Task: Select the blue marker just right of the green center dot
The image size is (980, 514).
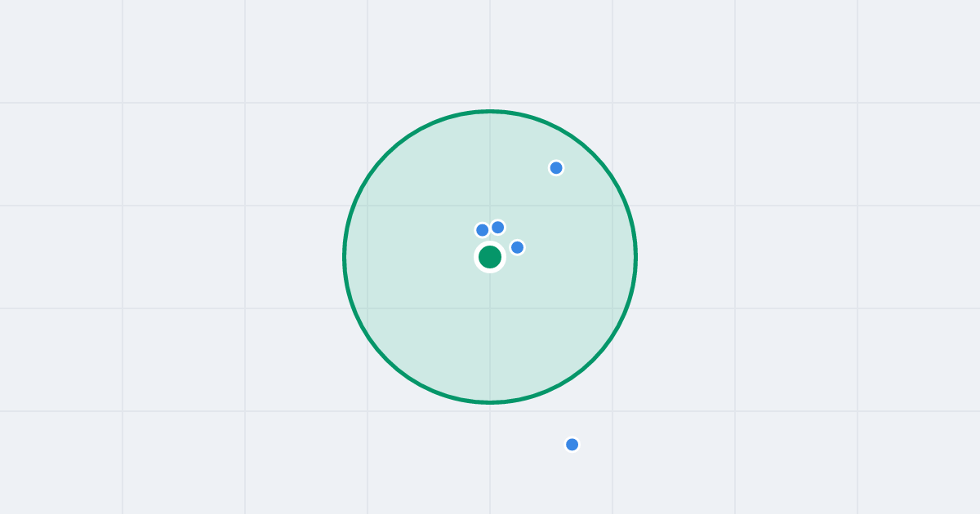Action: coord(518,247)
